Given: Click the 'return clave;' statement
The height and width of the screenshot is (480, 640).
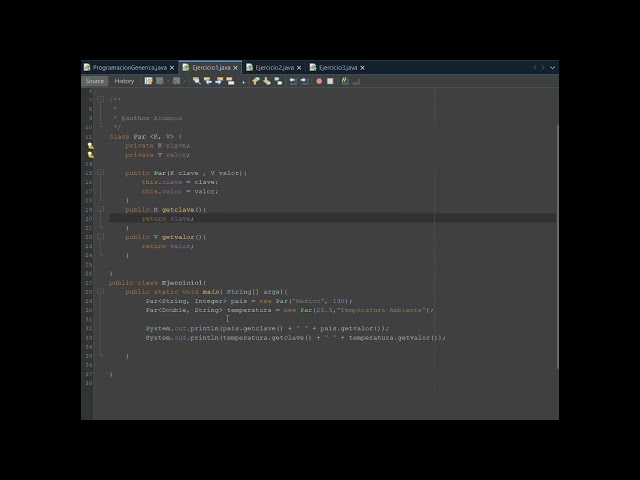Looking at the screenshot, I should tap(168, 219).
